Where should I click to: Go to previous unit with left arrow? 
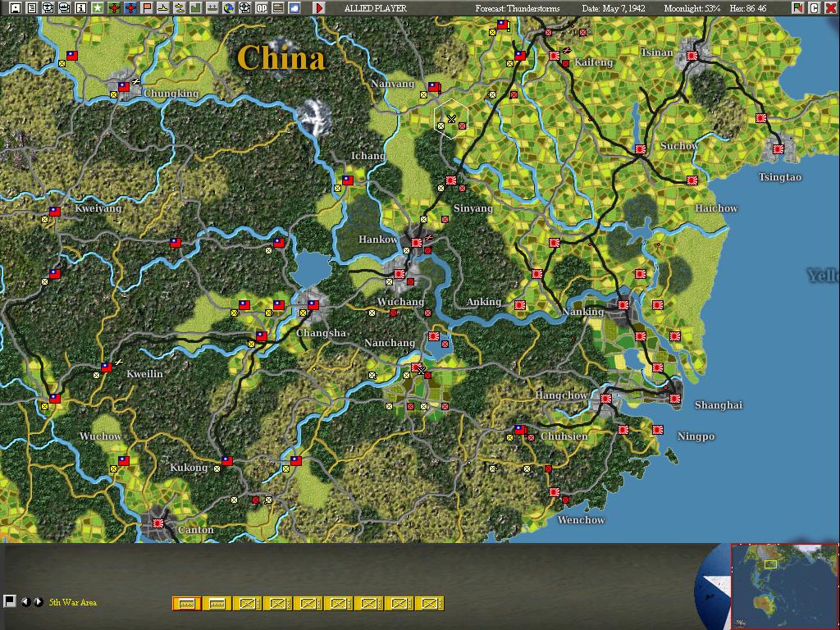coord(25,602)
